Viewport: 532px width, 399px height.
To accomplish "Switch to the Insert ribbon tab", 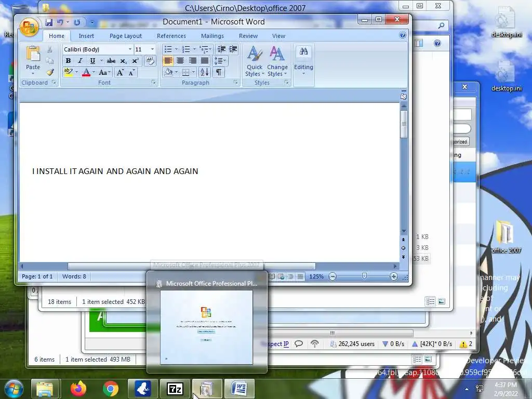I will 86,36.
